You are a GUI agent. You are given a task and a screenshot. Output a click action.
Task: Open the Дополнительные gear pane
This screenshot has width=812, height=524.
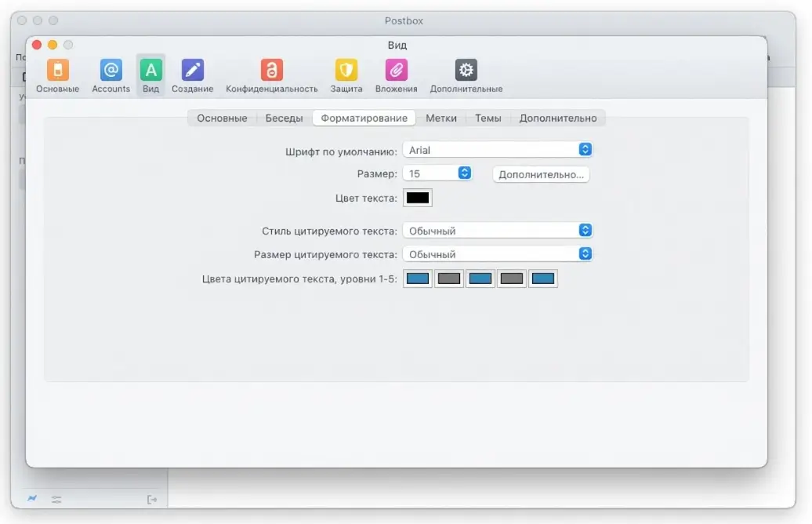coord(466,75)
